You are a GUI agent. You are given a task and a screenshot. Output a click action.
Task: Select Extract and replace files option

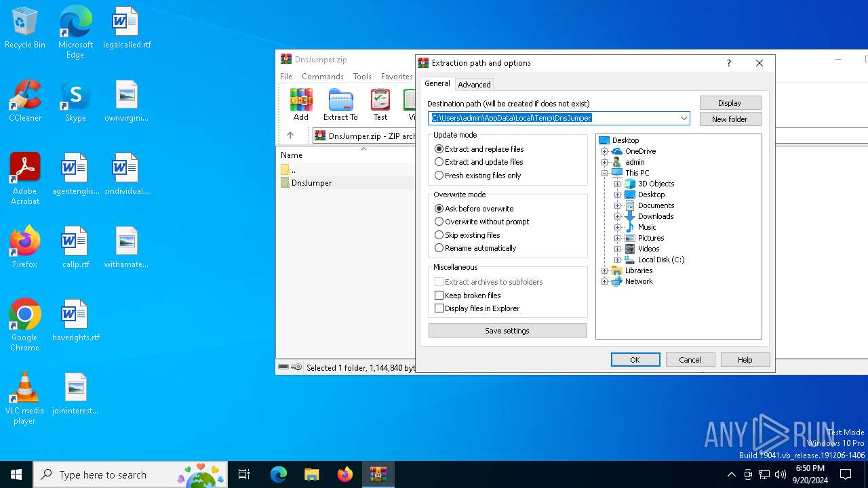pyautogui.click(x=479, y=149)
